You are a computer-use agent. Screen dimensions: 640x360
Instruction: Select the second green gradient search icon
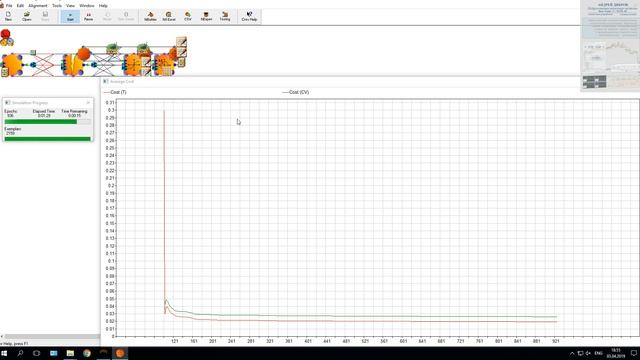(143, 49)
